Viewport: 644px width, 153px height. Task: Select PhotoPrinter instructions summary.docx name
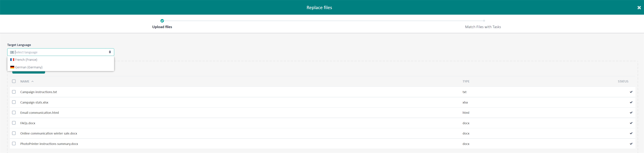49,144
